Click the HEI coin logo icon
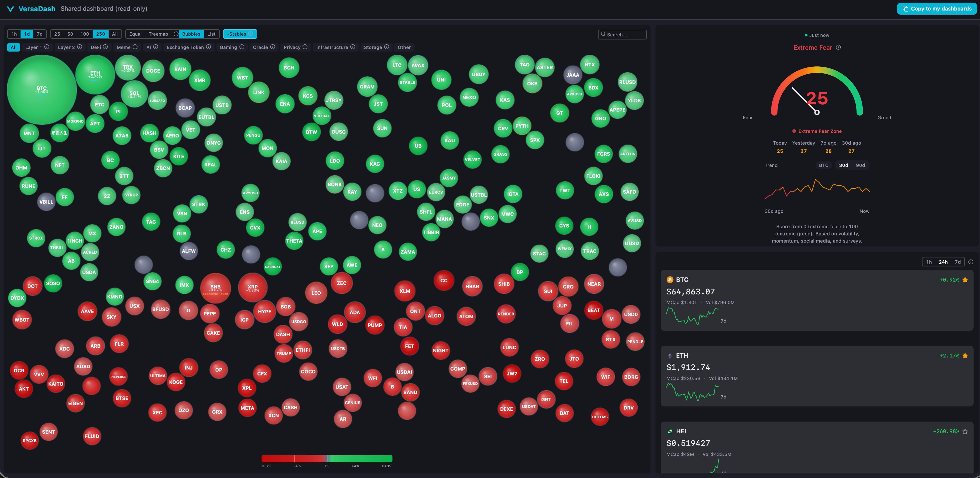980x478 pixels. coord(670,431)
